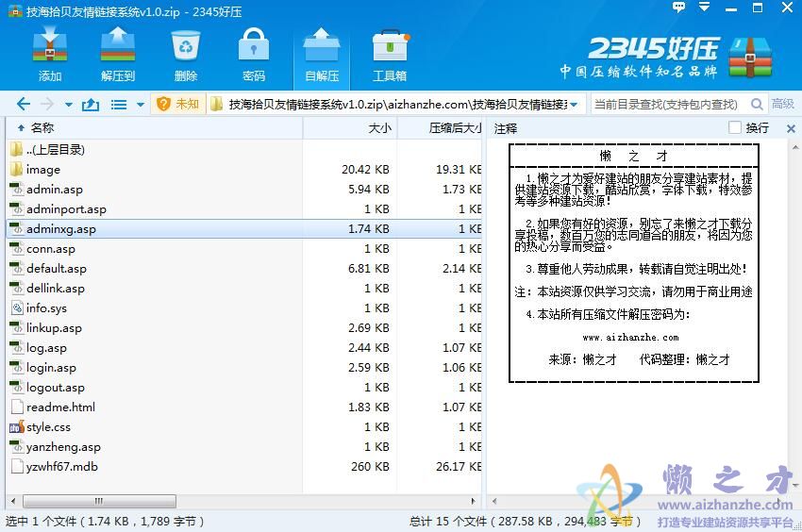Select the yzwhf67.mdb file
The image size is (802, 532).
pos(244,467)
